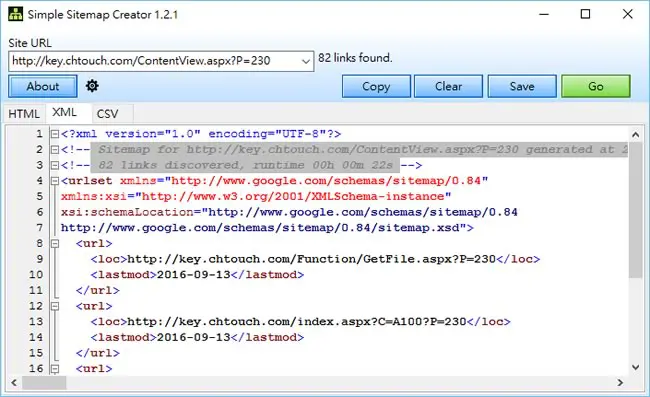
Task: Click the Simple Sitemap Creator app icon
Action: pos(16,14)
